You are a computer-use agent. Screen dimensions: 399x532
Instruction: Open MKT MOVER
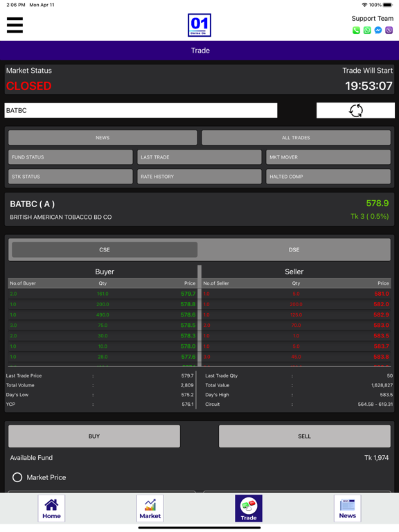328,157
